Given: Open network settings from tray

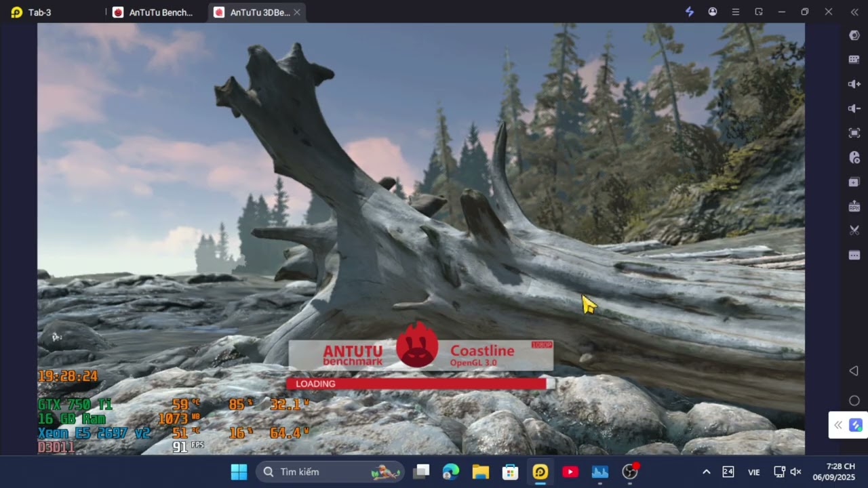Looking at the screenshot, I should [x=780, y=472].
